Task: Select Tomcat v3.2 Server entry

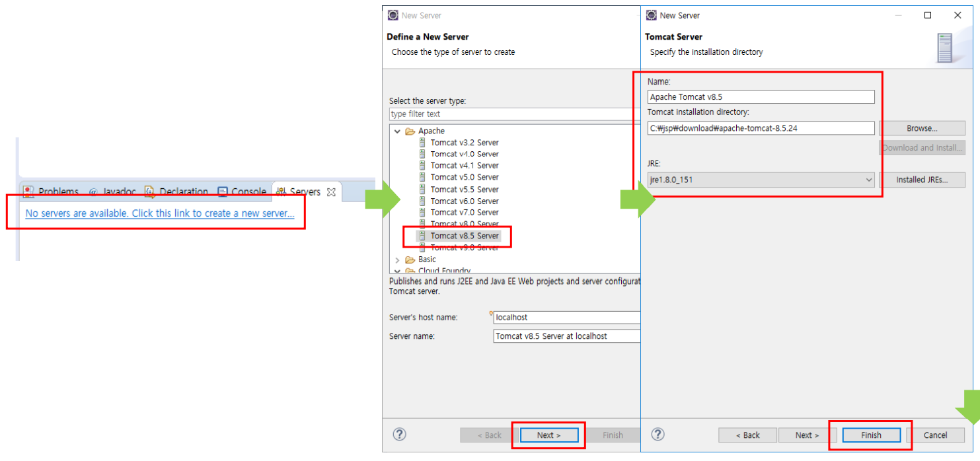Action: 459,143
